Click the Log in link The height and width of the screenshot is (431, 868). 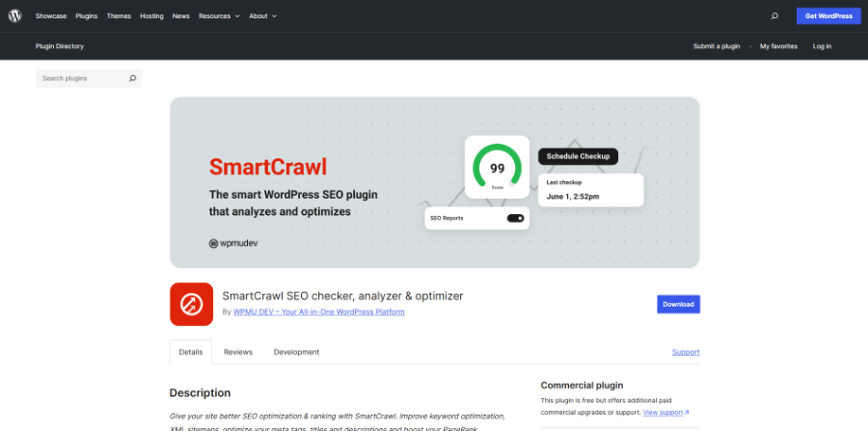click(822, 46)
